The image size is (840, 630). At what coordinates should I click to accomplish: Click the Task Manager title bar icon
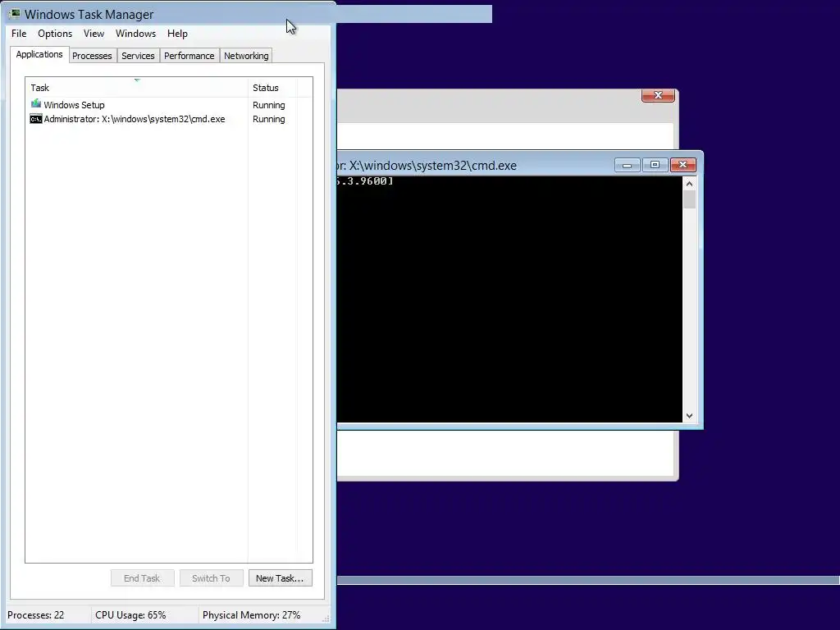tap(15, 14)
